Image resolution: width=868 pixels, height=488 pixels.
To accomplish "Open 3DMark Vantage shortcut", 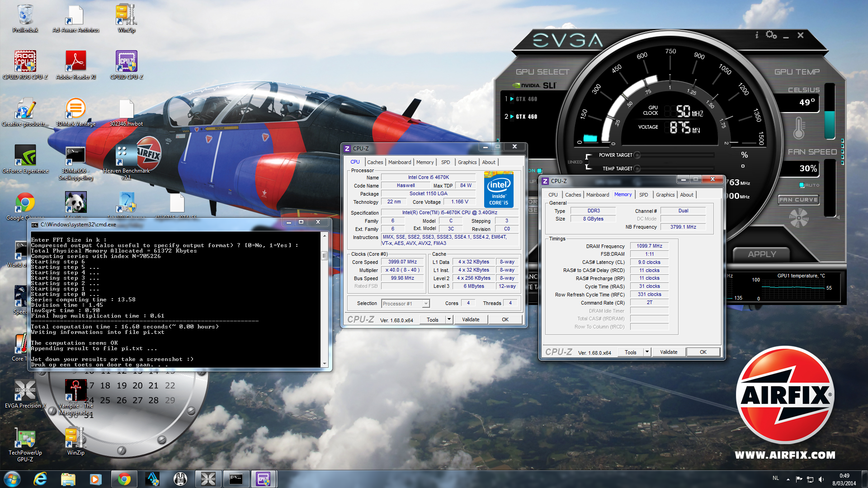I will (75, 112).
